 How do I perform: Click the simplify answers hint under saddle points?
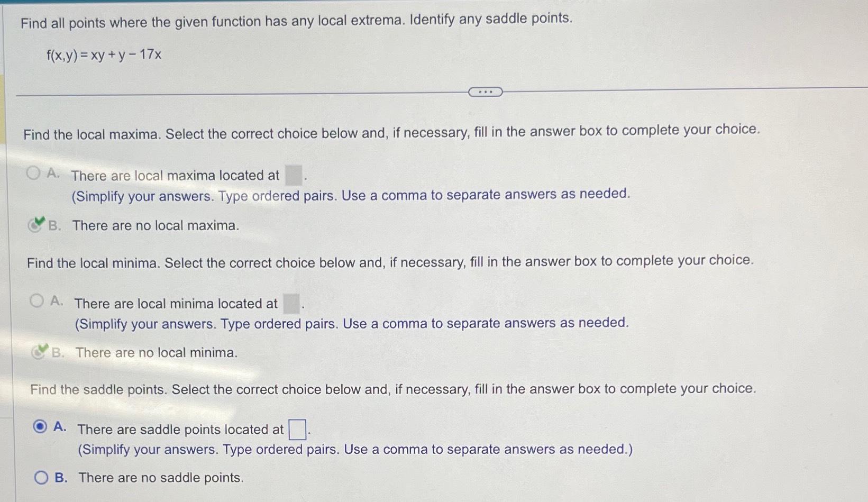[x=354, y=449]
